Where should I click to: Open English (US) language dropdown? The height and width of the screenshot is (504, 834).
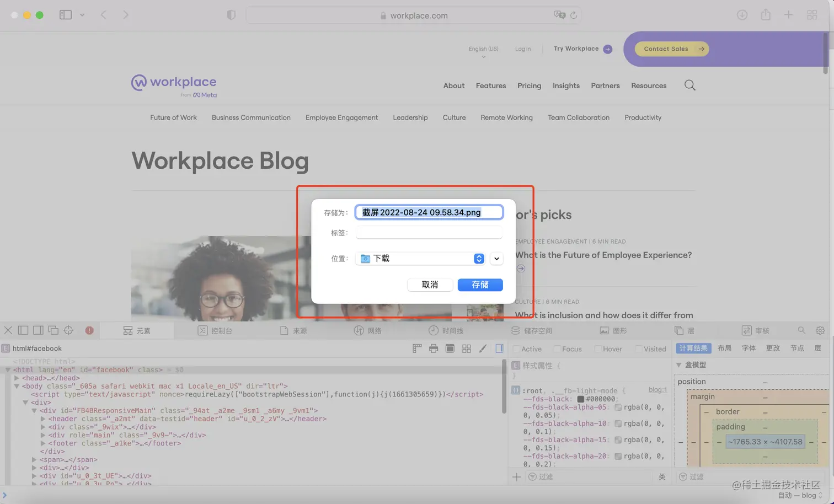coord(484,51)
